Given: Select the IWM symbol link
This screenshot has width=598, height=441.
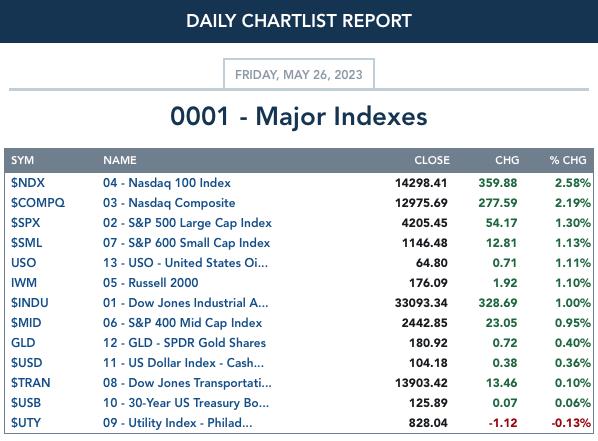Looking at the screenshot, I should pos(24,283).
